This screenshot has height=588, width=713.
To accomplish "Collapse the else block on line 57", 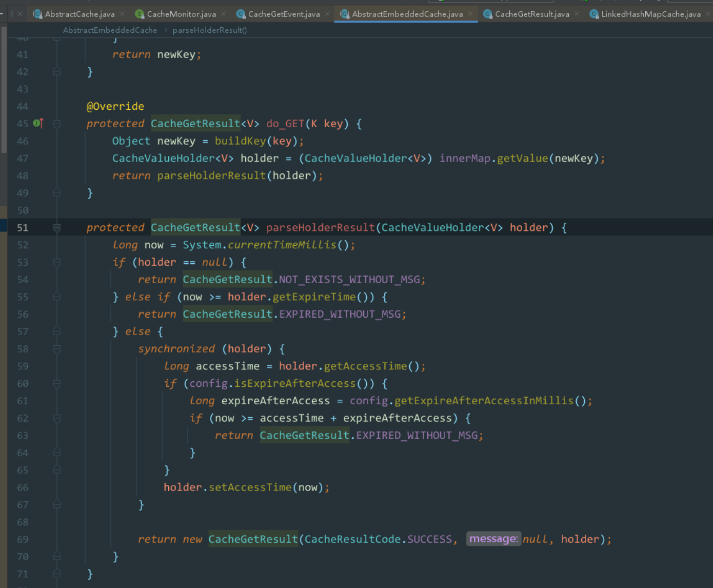I will (x=57, y=331).
